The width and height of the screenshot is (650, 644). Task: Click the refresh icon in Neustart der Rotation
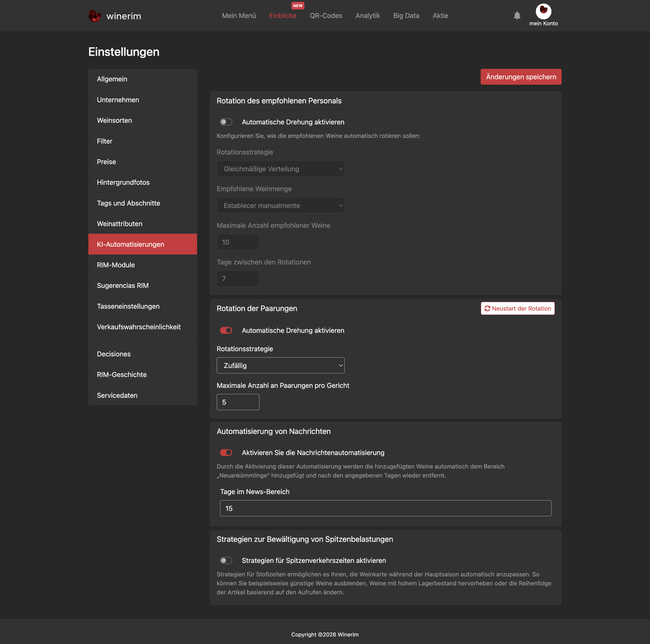coord(487,308)
